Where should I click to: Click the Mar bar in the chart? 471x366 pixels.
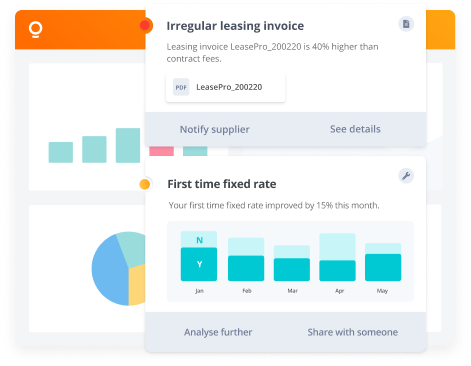[x=292, y=263]
